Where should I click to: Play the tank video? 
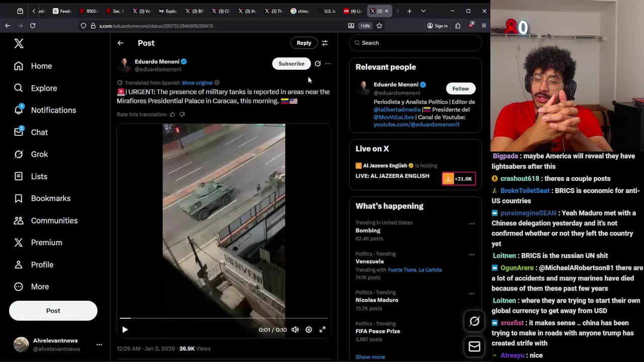click(x=125, y=330)
